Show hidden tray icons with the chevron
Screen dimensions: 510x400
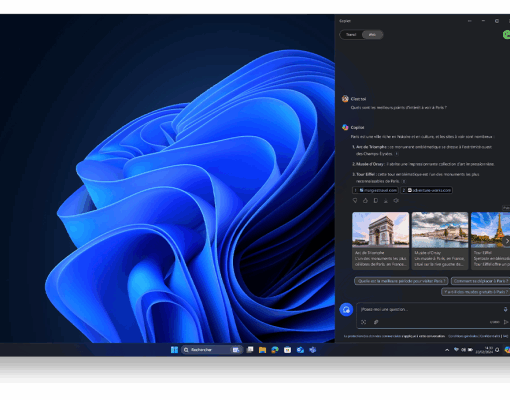click(447, 350)
